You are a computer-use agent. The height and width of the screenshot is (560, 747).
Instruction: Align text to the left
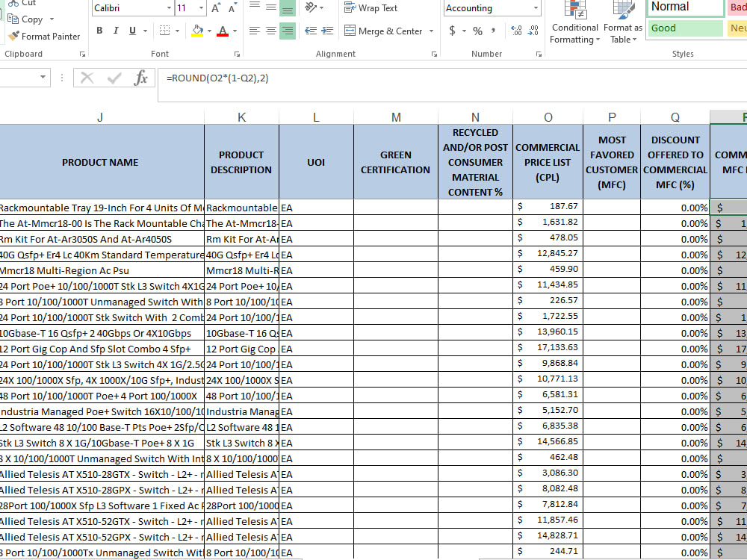(x=255, y=31)
